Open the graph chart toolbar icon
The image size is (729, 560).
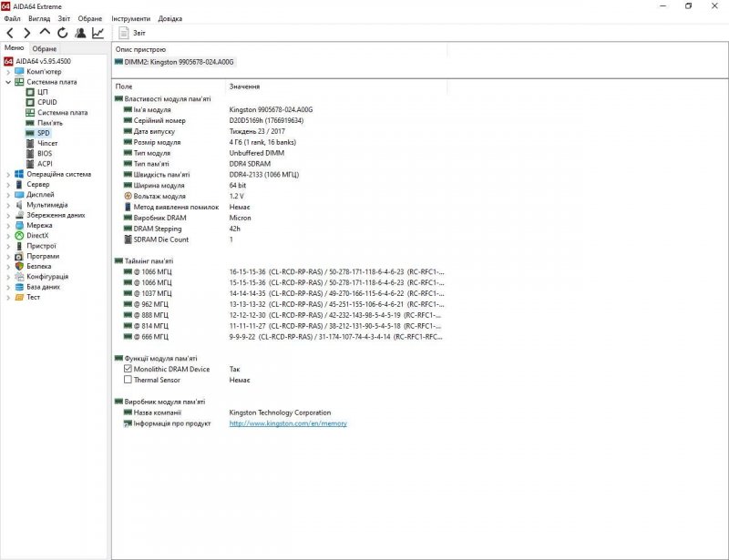click(x=98, y=33)
